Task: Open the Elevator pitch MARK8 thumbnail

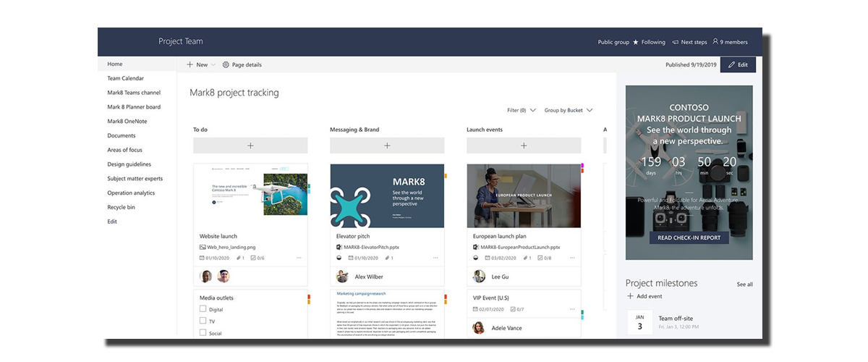Action: tap(387, 195)
